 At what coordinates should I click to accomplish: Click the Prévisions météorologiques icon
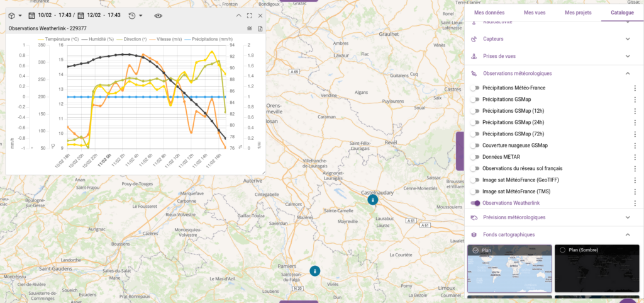click(474, 217)
